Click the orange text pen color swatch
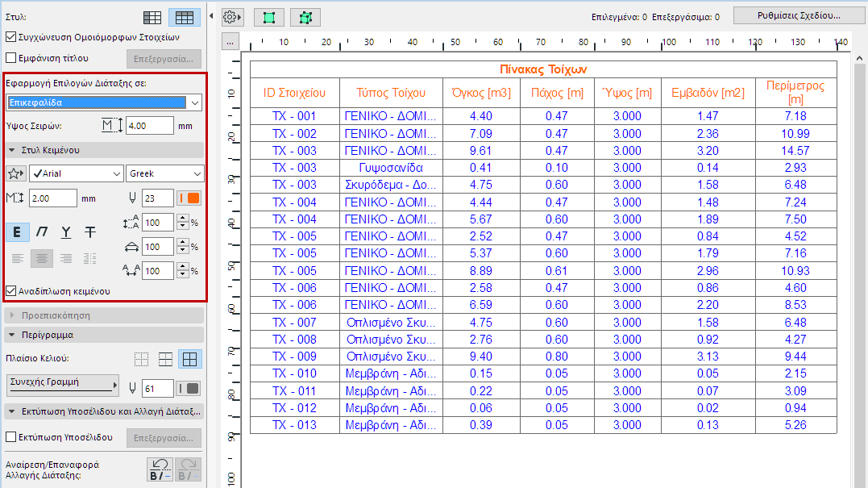The height and width of the screenshot is (488, 868). coord(193,198)
